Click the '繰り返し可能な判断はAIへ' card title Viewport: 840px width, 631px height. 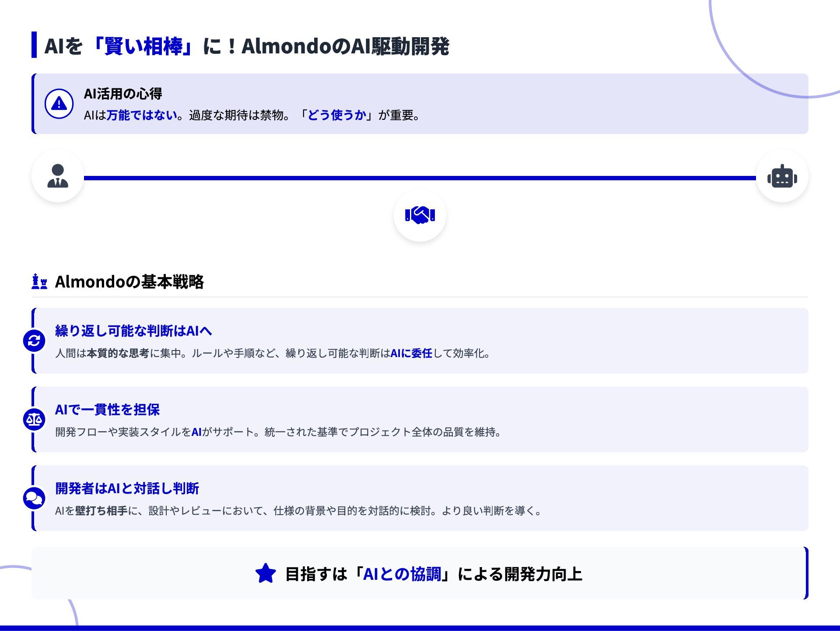[x=133, y=331]
